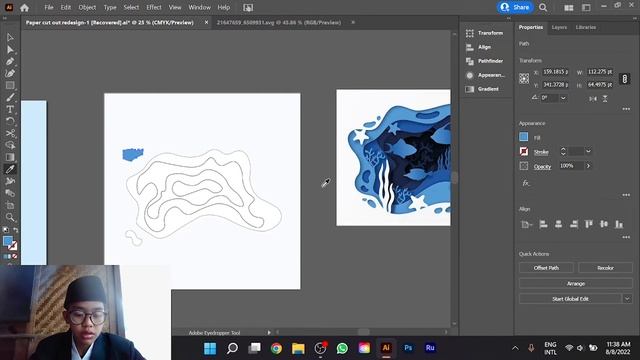Open the Window menu
This screenshot has height=360, width=640.
pos(199,7)
